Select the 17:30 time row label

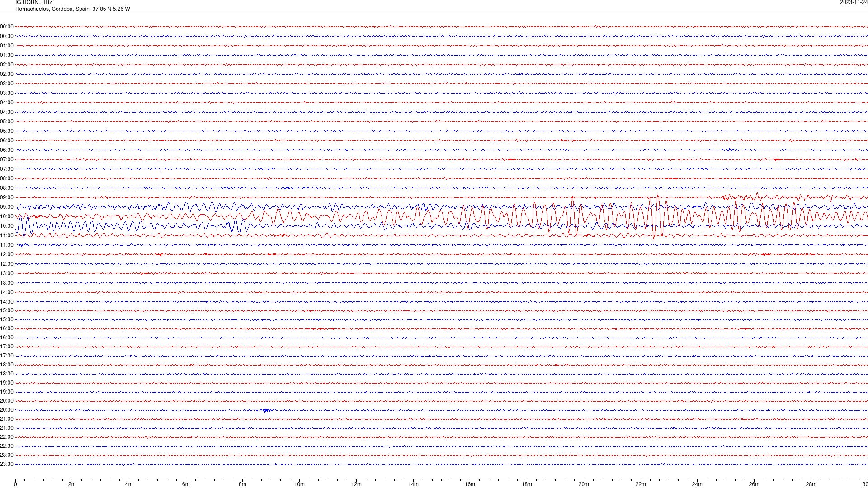tap(7, 356)
